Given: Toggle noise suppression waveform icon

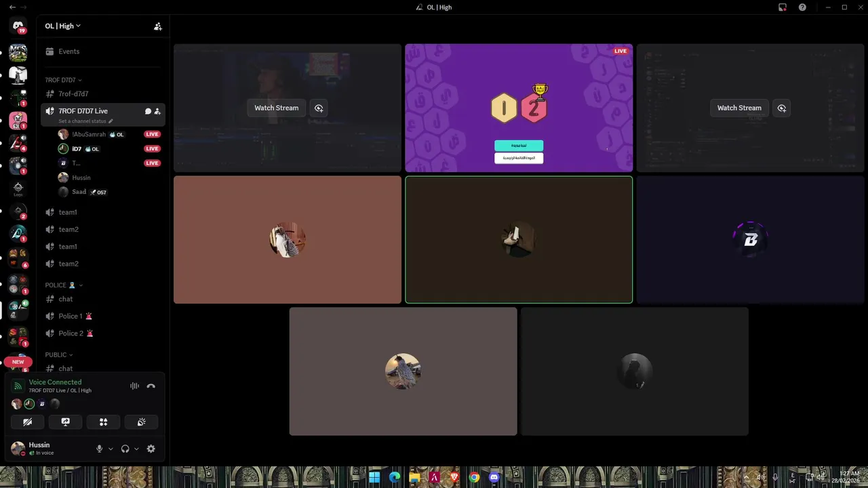Looking at the screenshot, I should point(134,386).
